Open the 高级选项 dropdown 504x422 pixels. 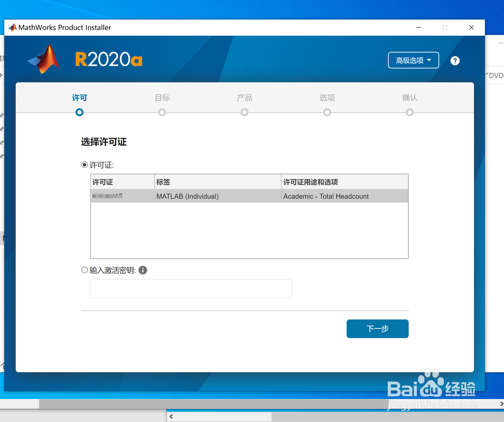click(413, 60)
